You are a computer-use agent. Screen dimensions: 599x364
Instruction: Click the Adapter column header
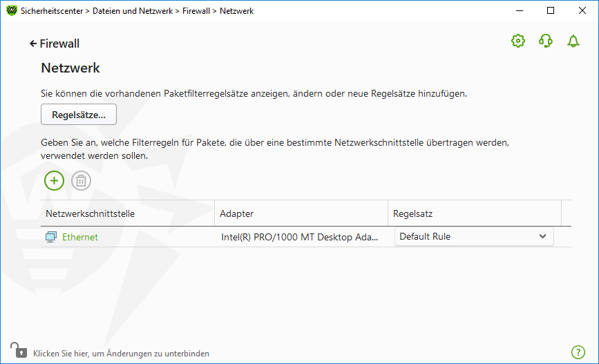(x=236, y=213)
